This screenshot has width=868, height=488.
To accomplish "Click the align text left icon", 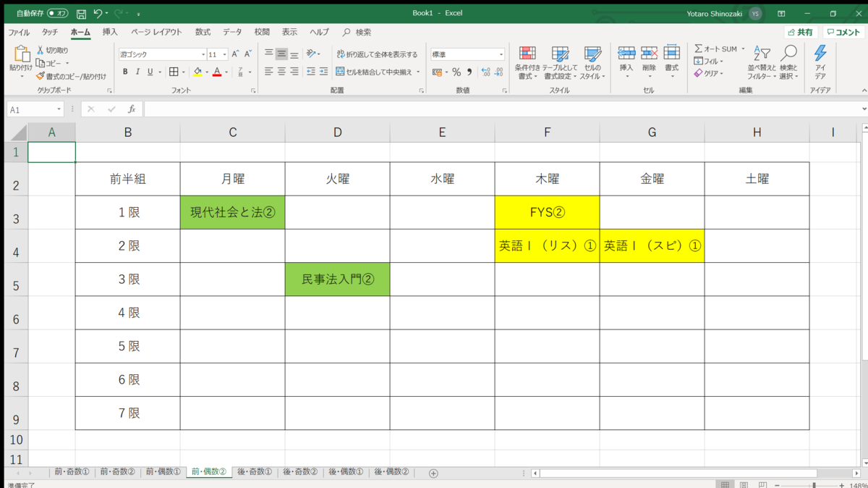I will [x=269, y=72].
